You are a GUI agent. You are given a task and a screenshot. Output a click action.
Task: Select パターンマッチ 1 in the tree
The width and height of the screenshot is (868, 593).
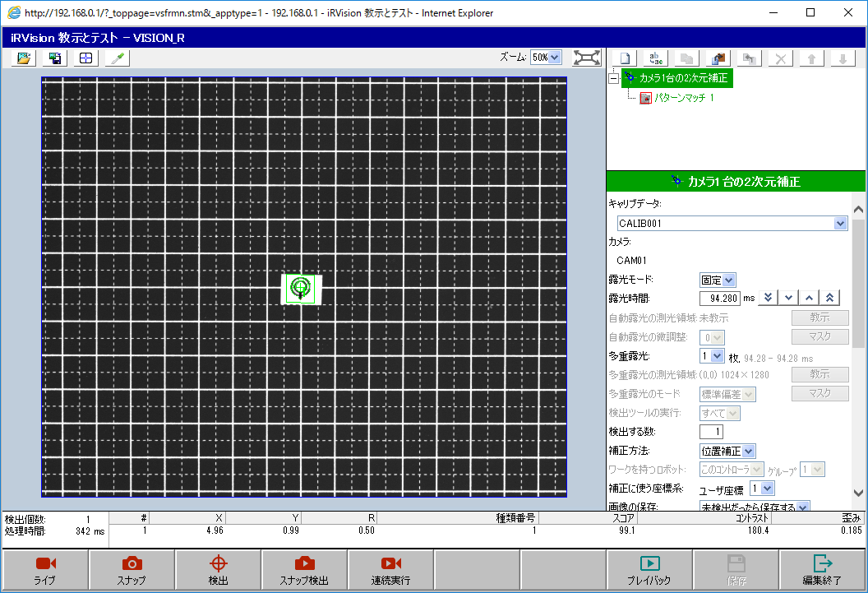click(678, 98)
